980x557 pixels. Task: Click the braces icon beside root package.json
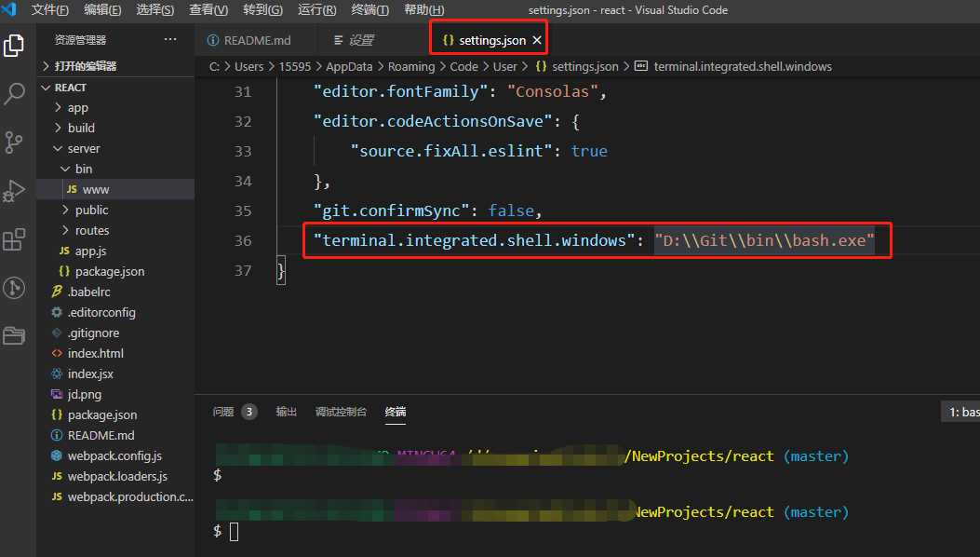(x=57, y=414)
